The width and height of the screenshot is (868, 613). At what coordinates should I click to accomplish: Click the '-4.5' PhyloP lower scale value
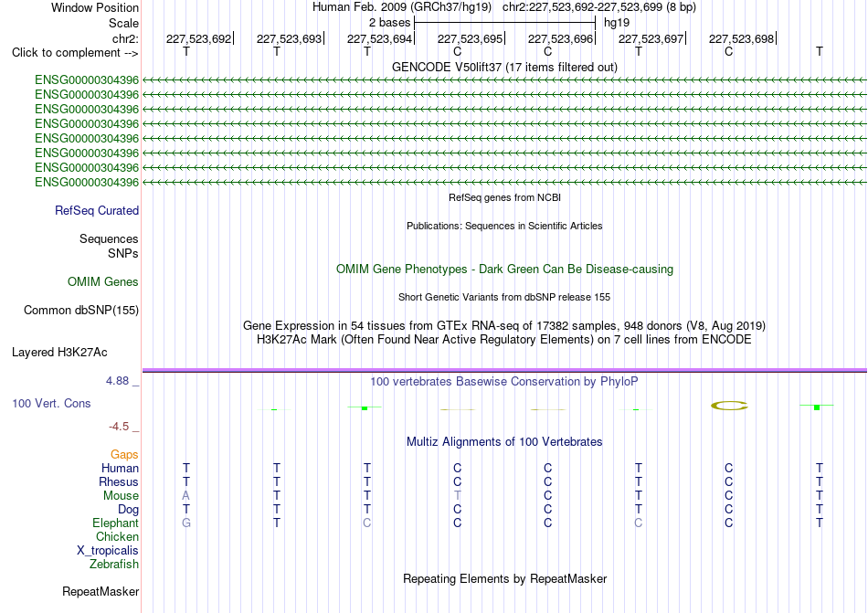(x=119, y=426)
